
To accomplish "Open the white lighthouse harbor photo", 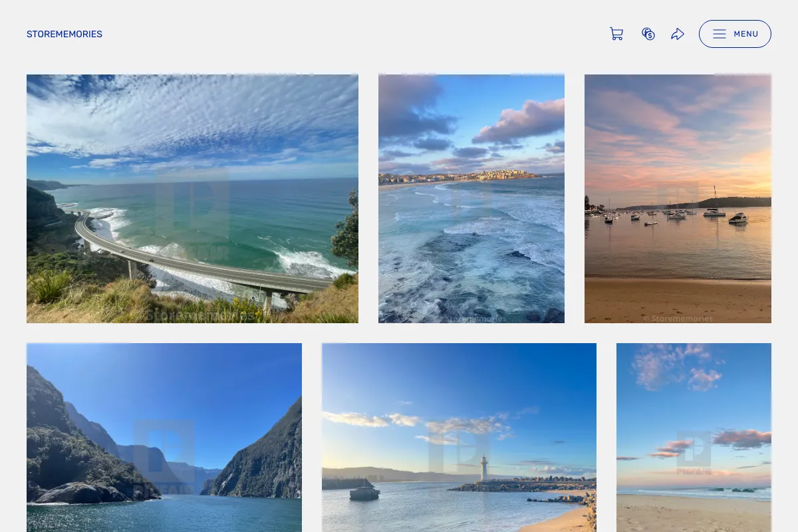I will (x=459, y=438).
